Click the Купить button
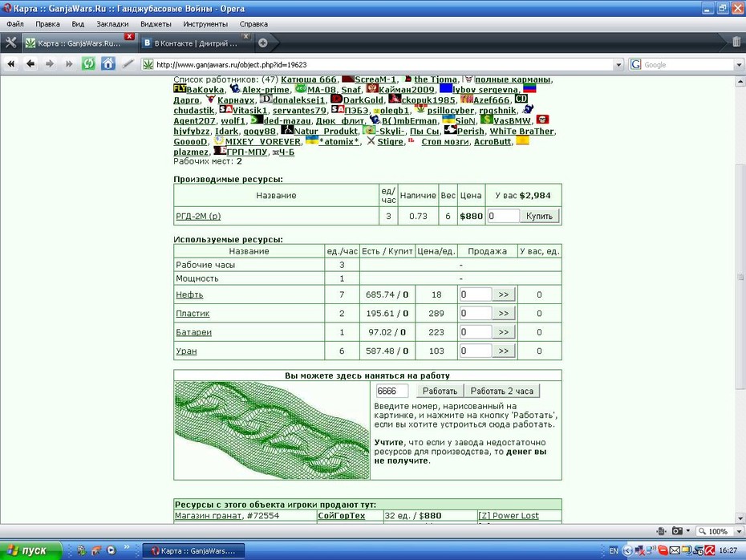Image resolution: width=746 pixels, height=560 pixels. pyautogui.click(x=539, y=216)
